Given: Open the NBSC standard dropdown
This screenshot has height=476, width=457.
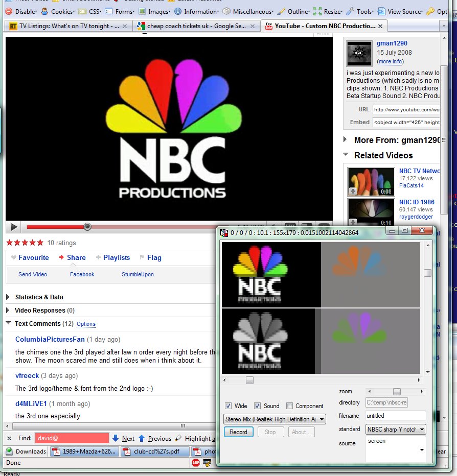Looking at the screenshot, I should coord(396,429).
